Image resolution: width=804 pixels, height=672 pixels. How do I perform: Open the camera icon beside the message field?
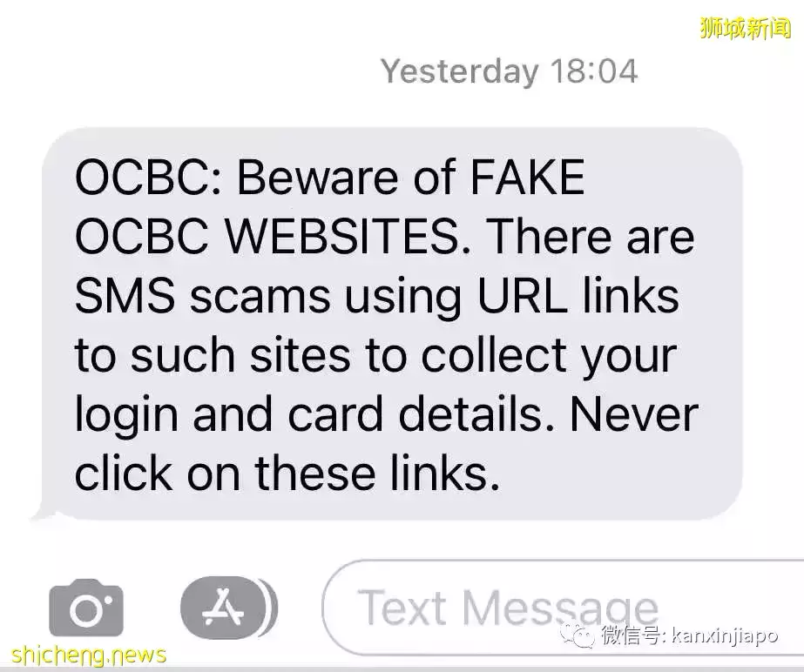[86, 608]
